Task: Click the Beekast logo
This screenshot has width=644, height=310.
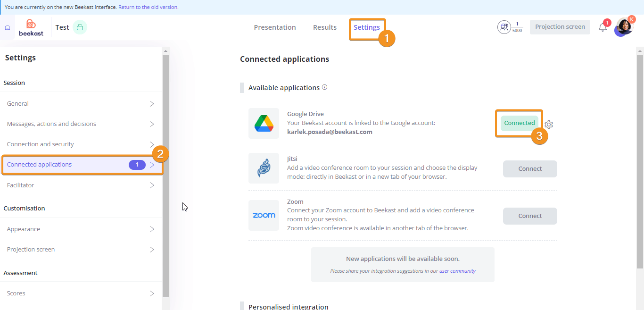Action: tap(31, 27)
